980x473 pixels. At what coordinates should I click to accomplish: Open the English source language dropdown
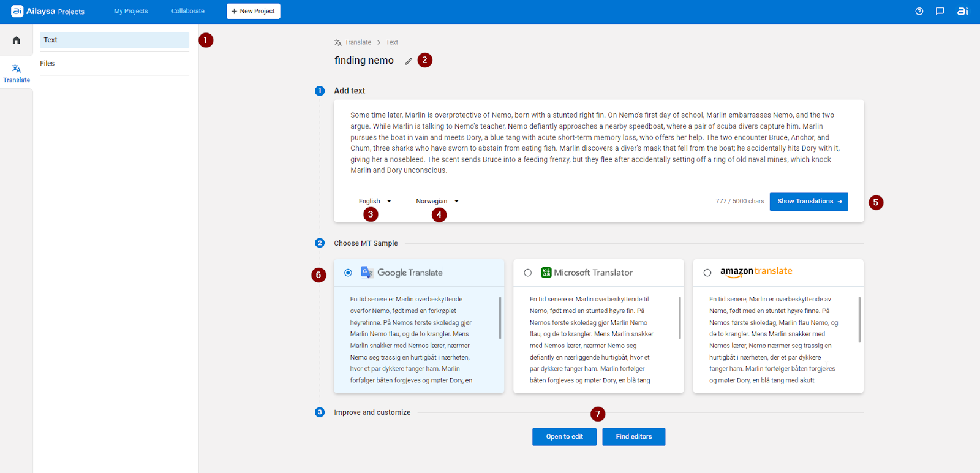pos(375,201)
